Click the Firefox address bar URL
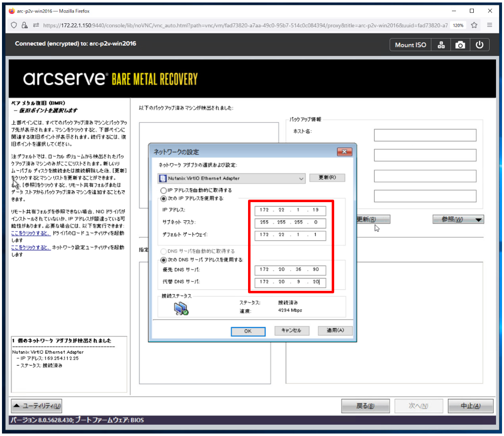 (x=245, y=25)
